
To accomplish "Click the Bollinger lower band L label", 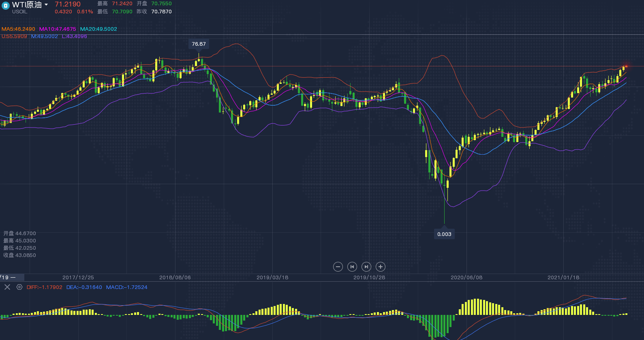I will pyautogui.click(x=74, y=36).
